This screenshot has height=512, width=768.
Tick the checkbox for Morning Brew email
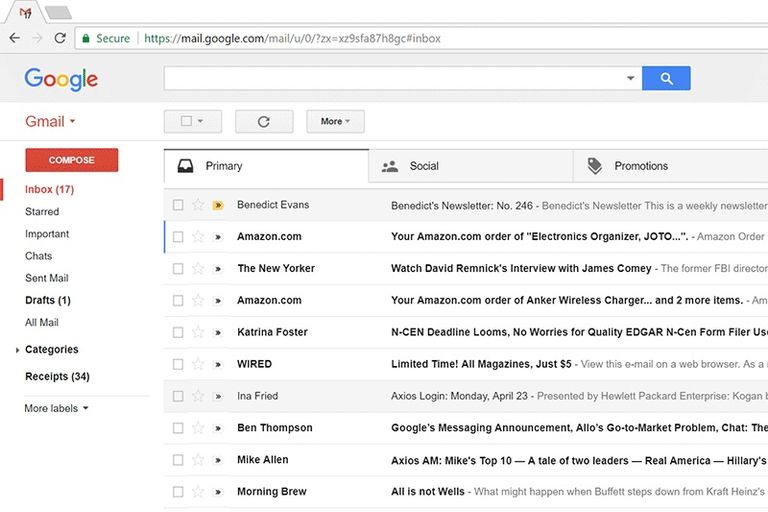[x=178, y=492]
